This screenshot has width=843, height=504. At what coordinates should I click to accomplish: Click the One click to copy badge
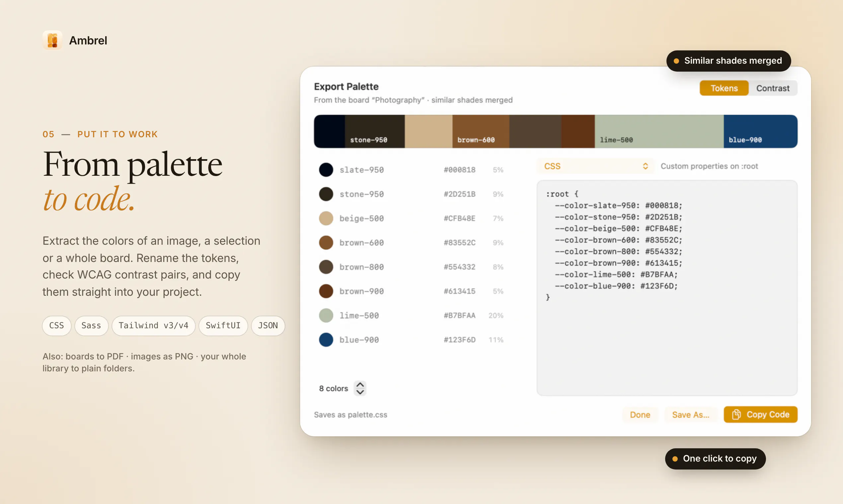coord(715,459)
